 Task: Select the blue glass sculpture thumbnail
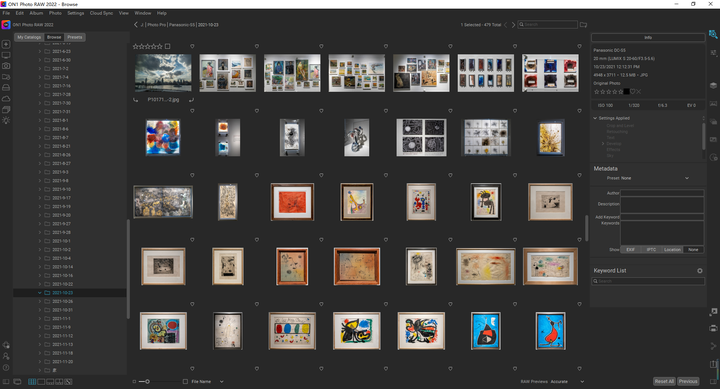tap(163, 137)
